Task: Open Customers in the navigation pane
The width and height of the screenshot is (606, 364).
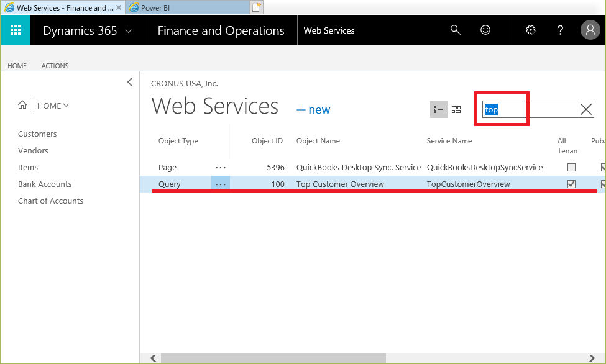Action: click(x=37, y=134)
